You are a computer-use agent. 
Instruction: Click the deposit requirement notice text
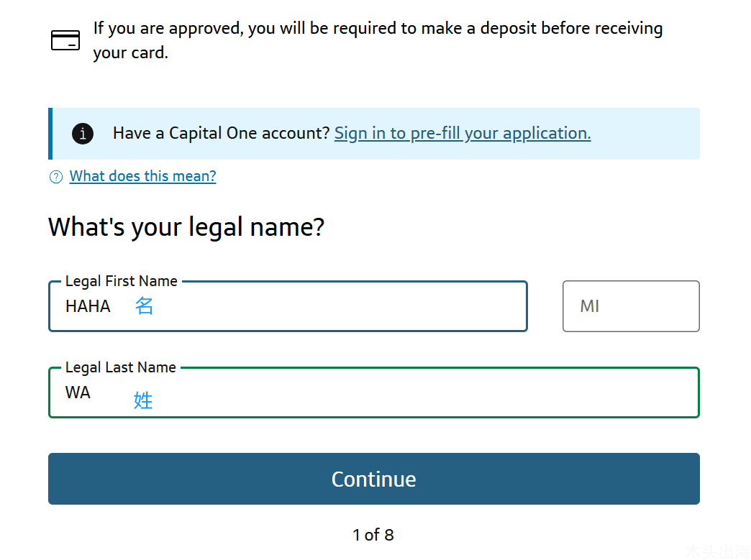point(378,40)
